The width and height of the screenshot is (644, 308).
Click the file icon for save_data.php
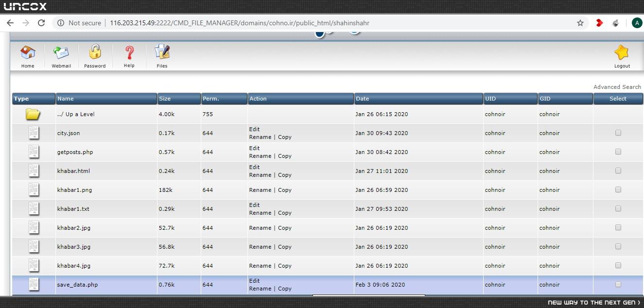pos(34,284)
